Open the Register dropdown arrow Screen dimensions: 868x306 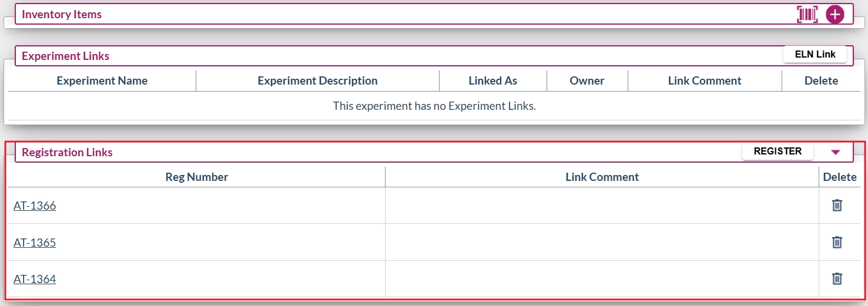tap(836, 152)
